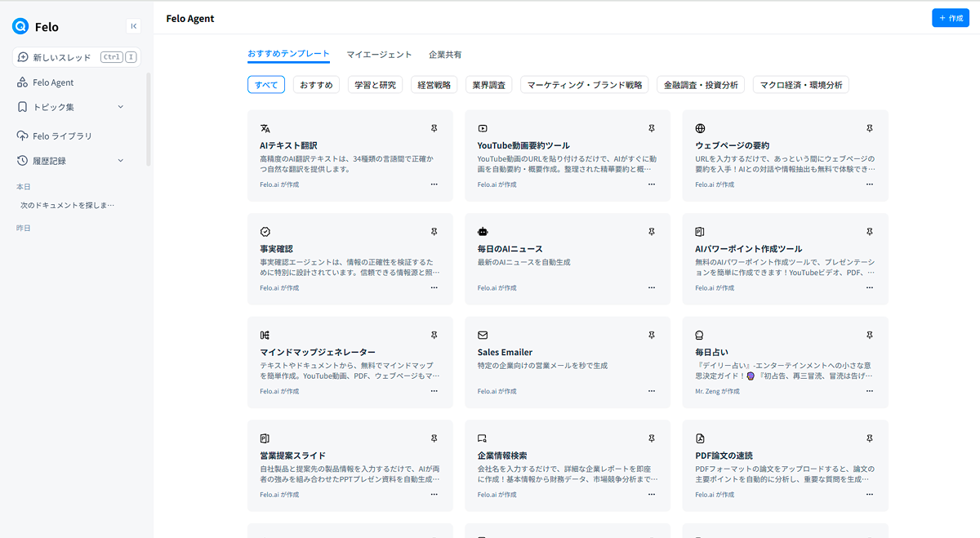Select the おすすめ filter chip
The image size is (980, 538).
pyautogui.click(x=317, y=85)
